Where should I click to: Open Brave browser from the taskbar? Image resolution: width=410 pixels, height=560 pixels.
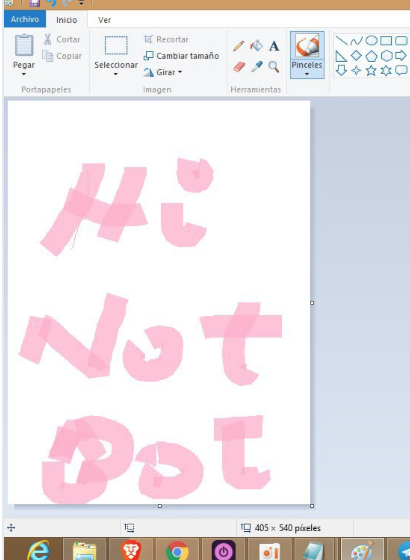pos(131,550)
